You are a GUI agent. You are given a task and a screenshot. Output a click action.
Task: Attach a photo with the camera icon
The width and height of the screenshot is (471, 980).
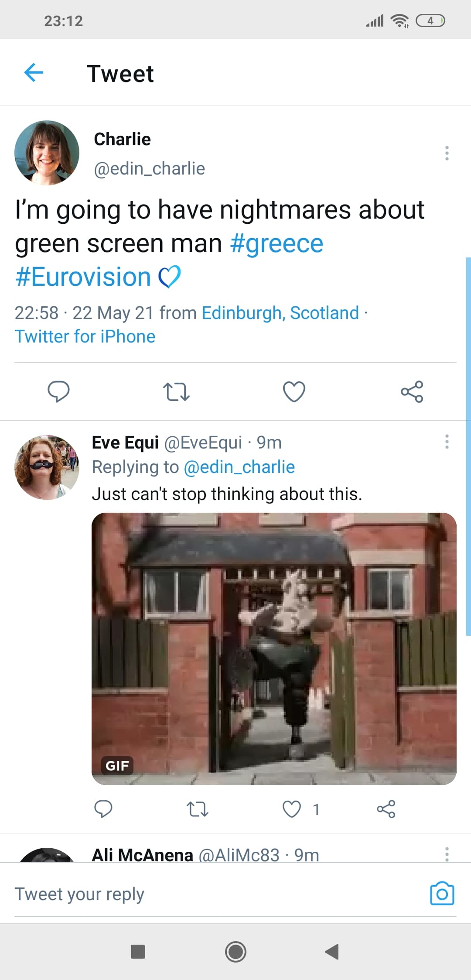[x=442, y=894]
